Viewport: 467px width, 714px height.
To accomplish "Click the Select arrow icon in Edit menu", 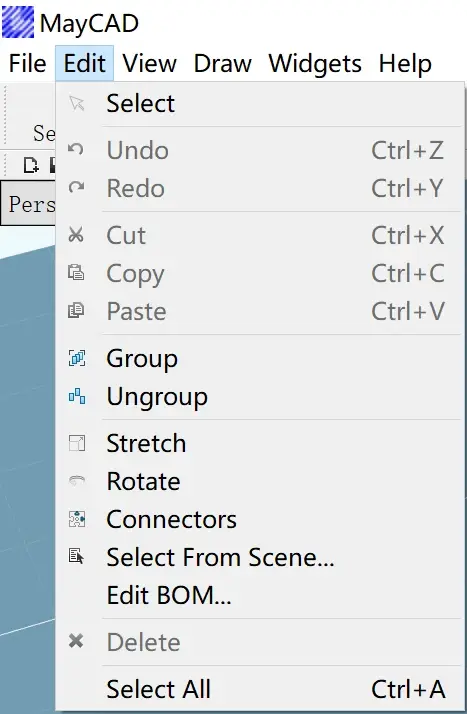I will (x=76, y=103).
